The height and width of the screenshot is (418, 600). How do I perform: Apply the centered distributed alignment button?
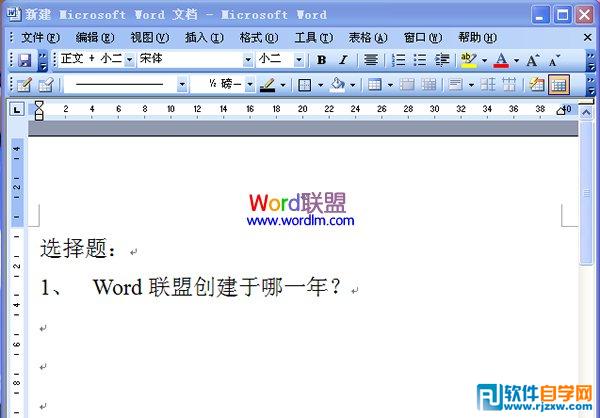[370, 60]
